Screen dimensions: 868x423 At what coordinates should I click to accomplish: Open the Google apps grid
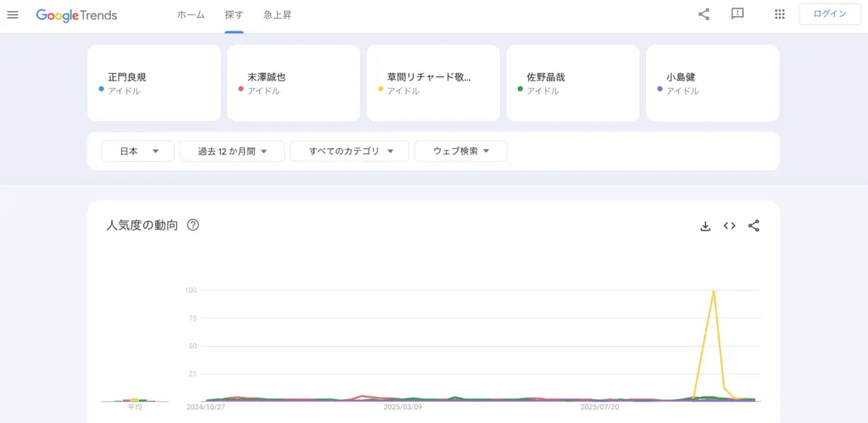pyautogui.click(x=780, y=14)
